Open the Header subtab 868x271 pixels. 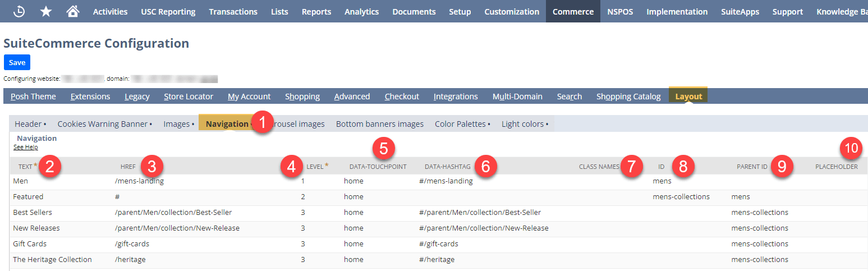(30, 124)
